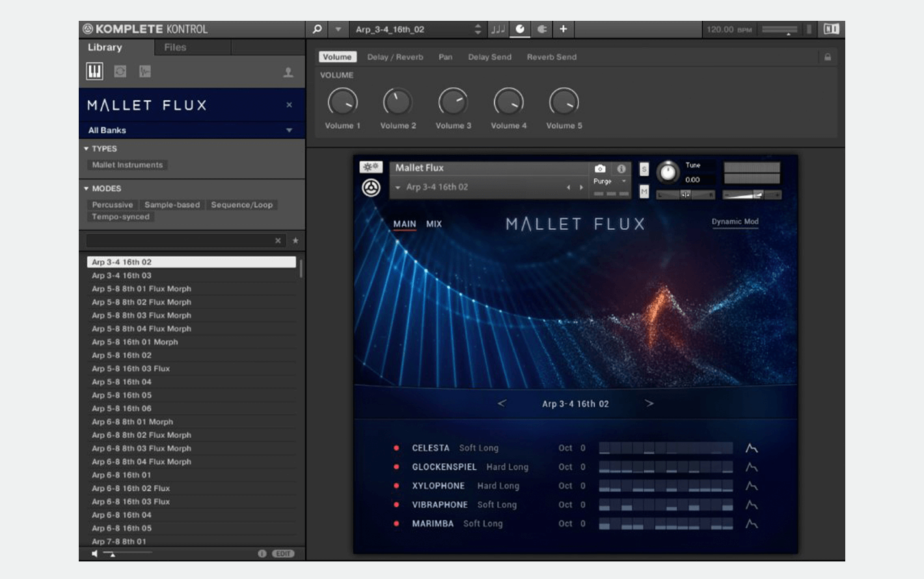The width and height of the screenshot is (924, 579).
Task: Click the lock icon in the parameter panel
Action: [828, 57]
